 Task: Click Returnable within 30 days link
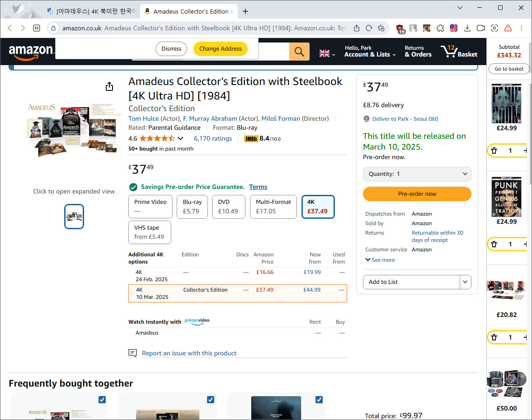(438, 236)
